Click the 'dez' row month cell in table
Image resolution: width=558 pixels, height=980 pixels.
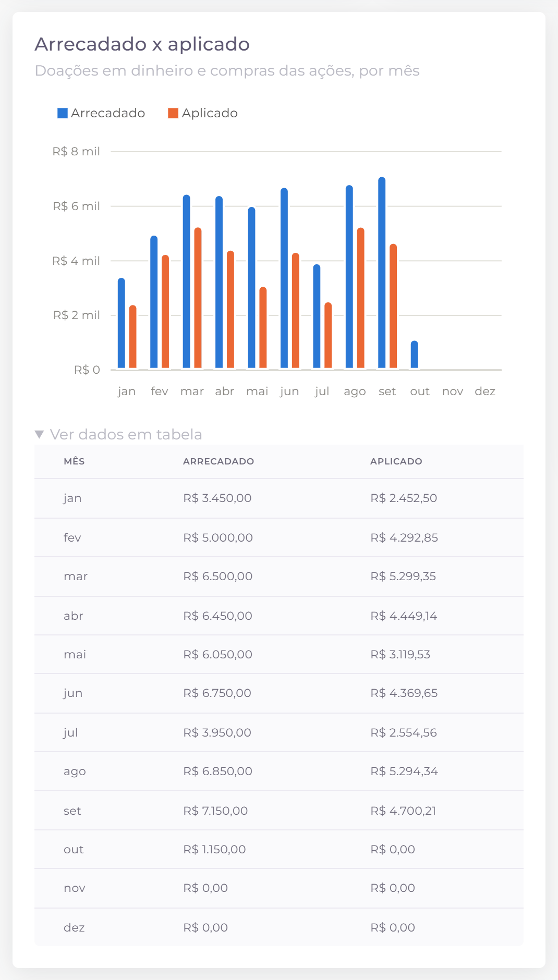(x=74, y=927)
